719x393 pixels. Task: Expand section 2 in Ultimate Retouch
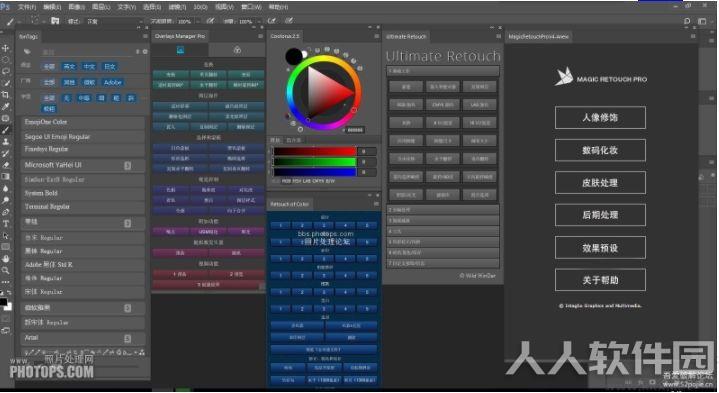coord(443,210)
